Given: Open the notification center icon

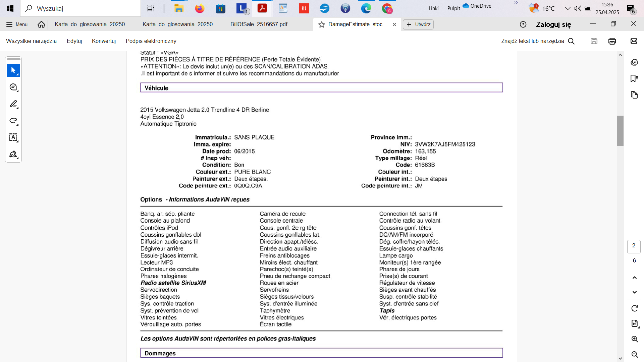Looking at the screenshot, I should (x=631, y=9).
